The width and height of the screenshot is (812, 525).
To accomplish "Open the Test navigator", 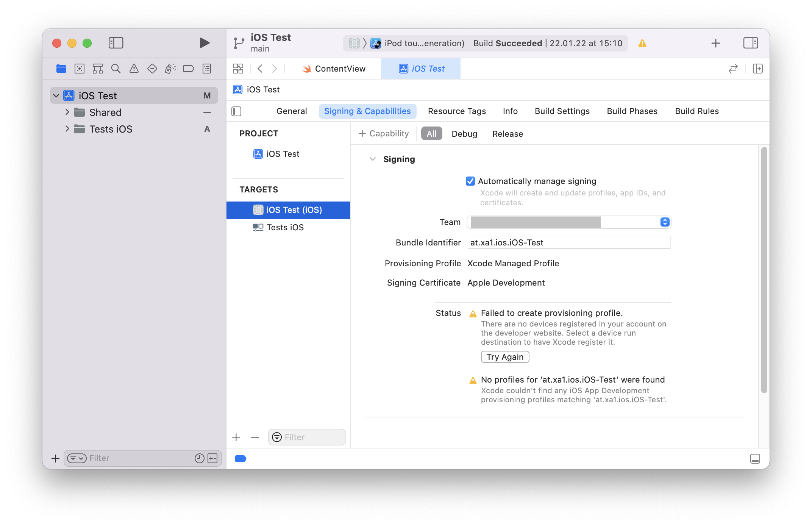I will (152, 69).
